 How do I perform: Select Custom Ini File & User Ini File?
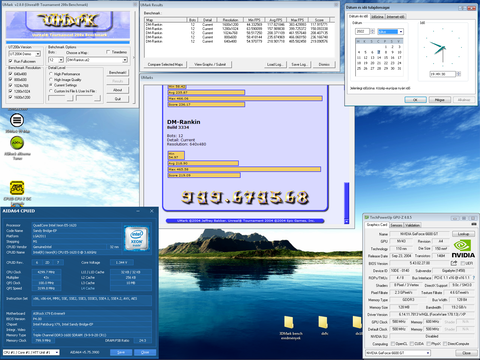coord(51,91)
